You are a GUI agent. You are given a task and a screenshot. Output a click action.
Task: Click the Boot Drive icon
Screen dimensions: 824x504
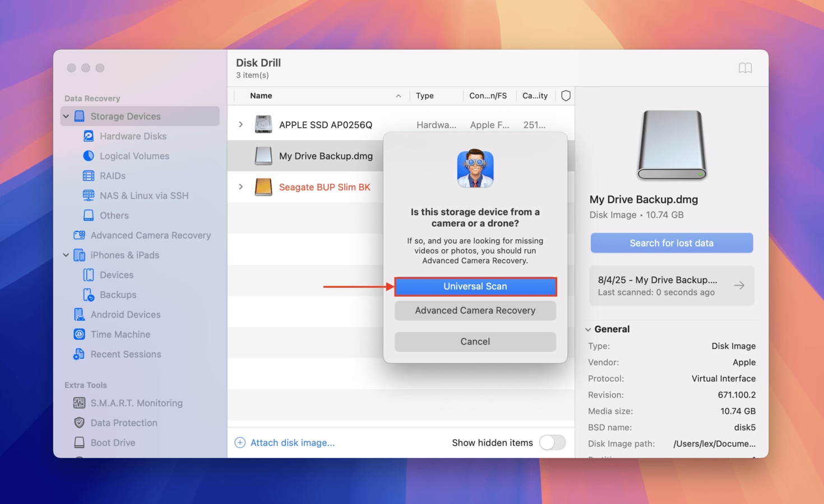point(80,442)
